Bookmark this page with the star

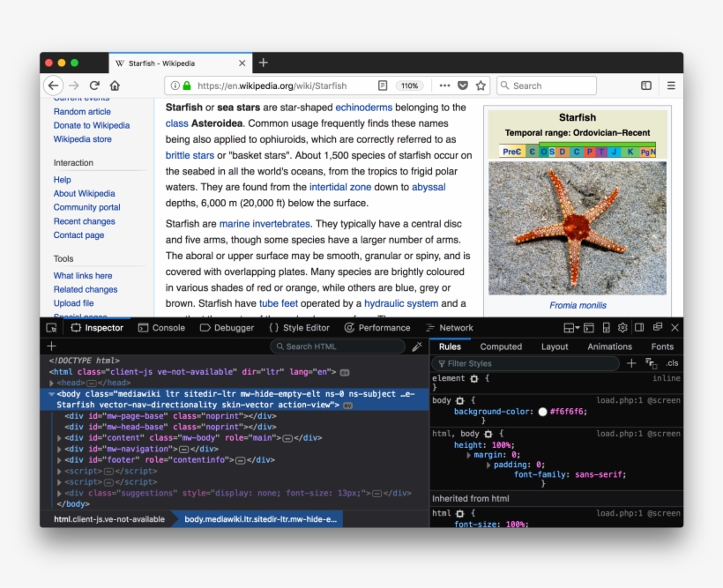tap(481, 86)
